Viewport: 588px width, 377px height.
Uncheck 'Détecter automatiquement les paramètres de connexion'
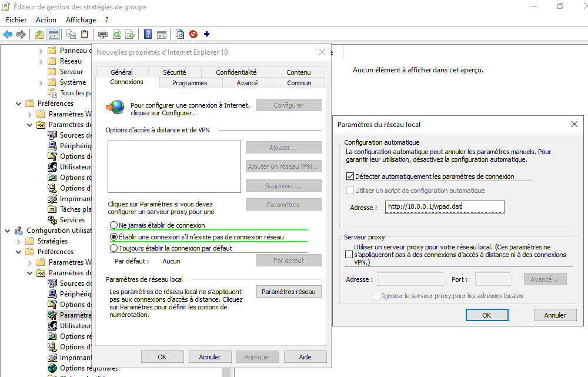coord(350,176)
